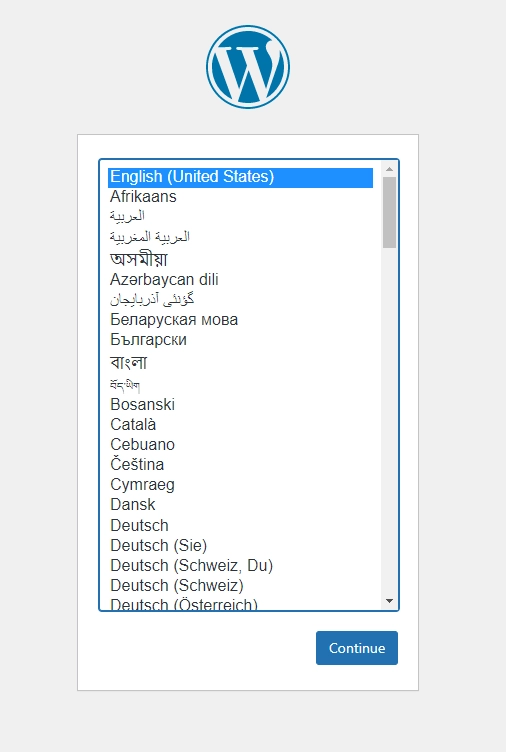Pick Čeština from the language list
Screen dimensions: 506x752
tap(240, 465)
